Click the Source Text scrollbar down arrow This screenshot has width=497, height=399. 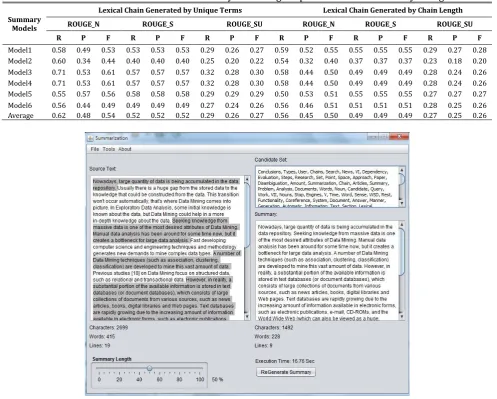(x=247, y=316)
